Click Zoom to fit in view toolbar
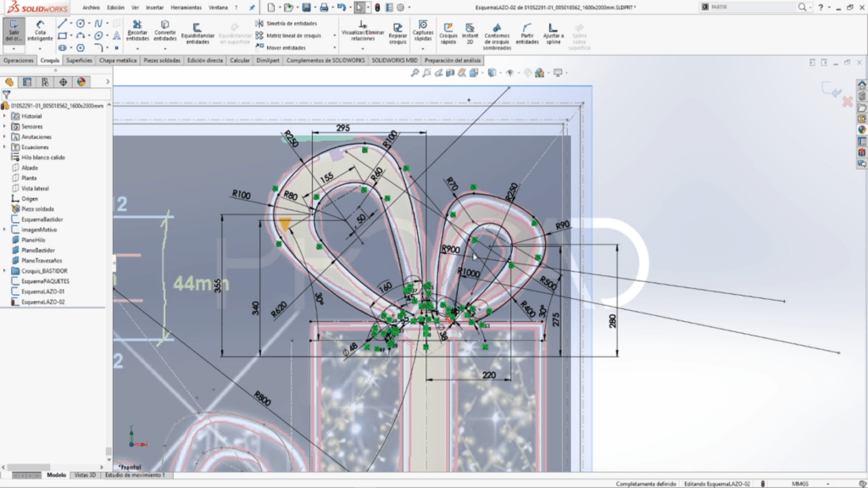Screen dimensions: 868x488 pyautogui.click(x=415, y=73)
